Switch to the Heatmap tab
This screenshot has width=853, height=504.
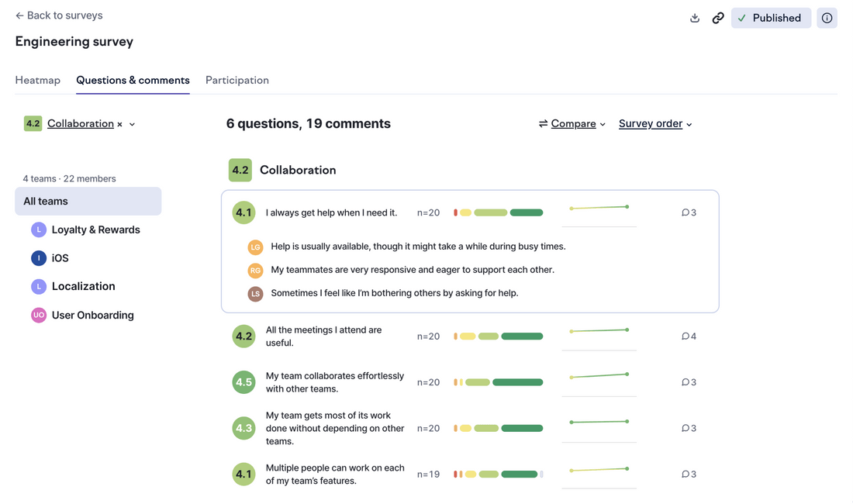click(37, 80)
